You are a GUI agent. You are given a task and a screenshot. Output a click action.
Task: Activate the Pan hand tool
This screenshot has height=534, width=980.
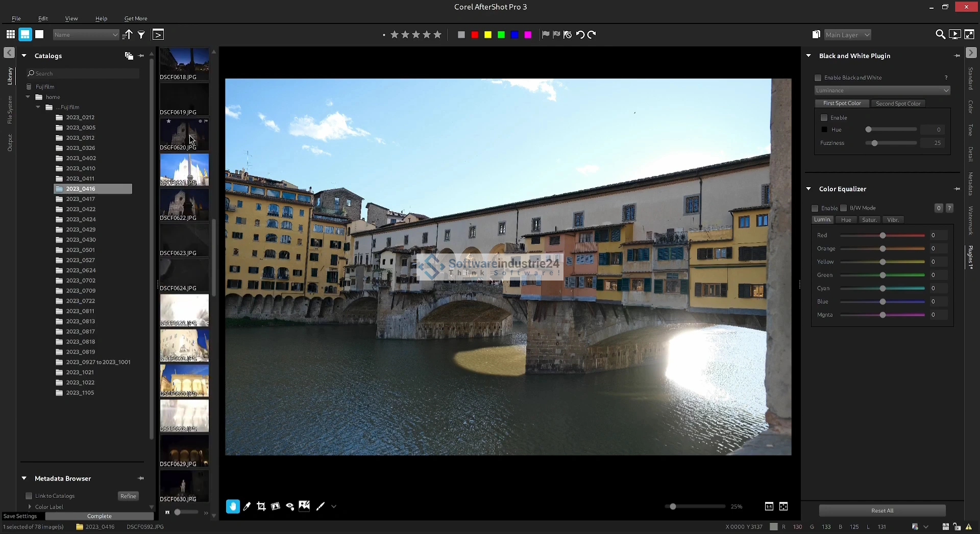(233, 506)
